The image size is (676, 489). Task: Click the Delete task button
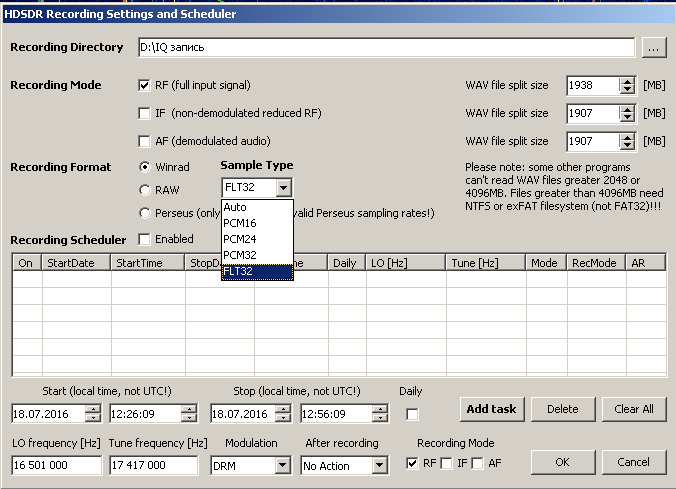click(x=562, y=409)
